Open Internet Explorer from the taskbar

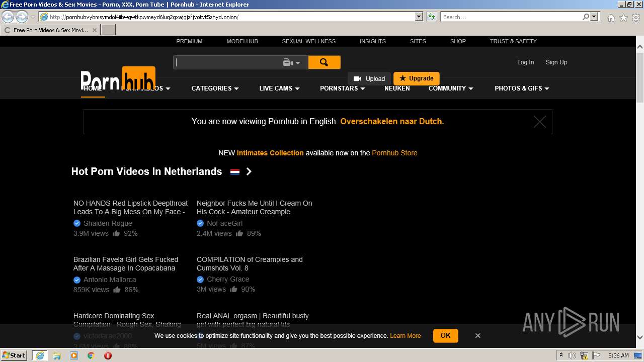39,355
